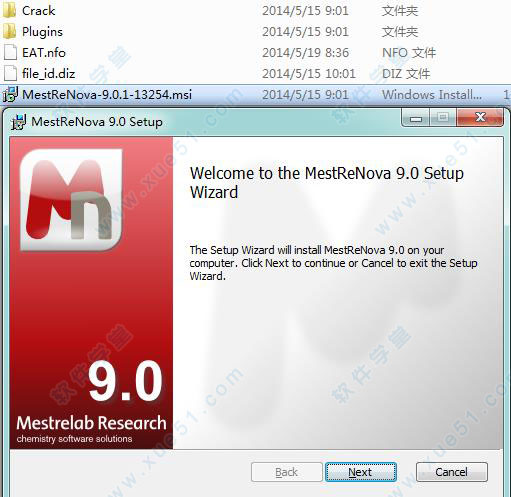Select the EAT.nfo file name

point(44,53)
